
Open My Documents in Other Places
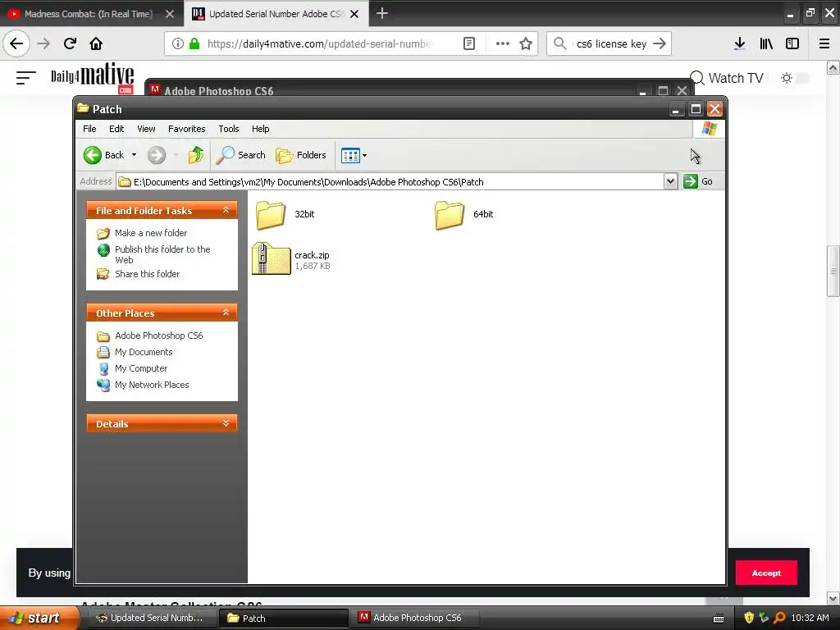point(144,352)
